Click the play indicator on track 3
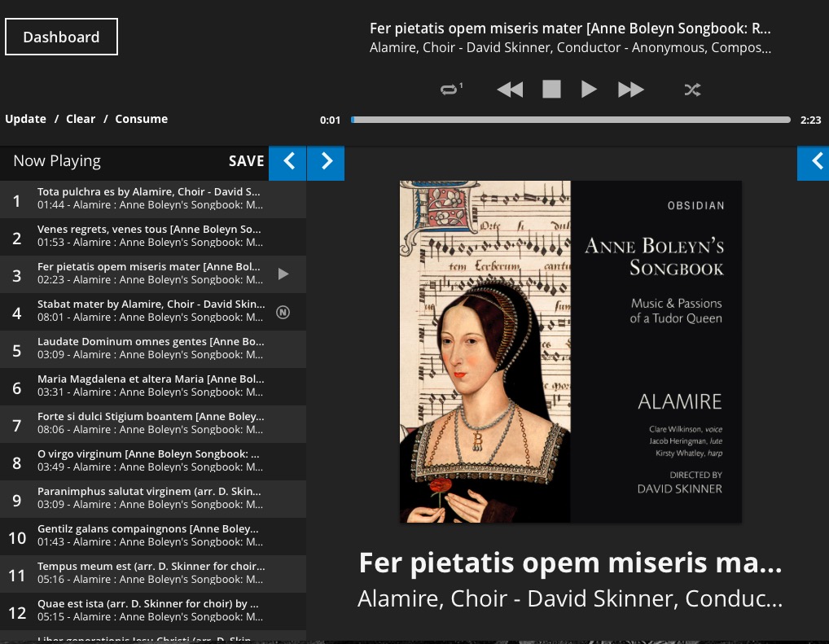 click(x=283, y=274)
